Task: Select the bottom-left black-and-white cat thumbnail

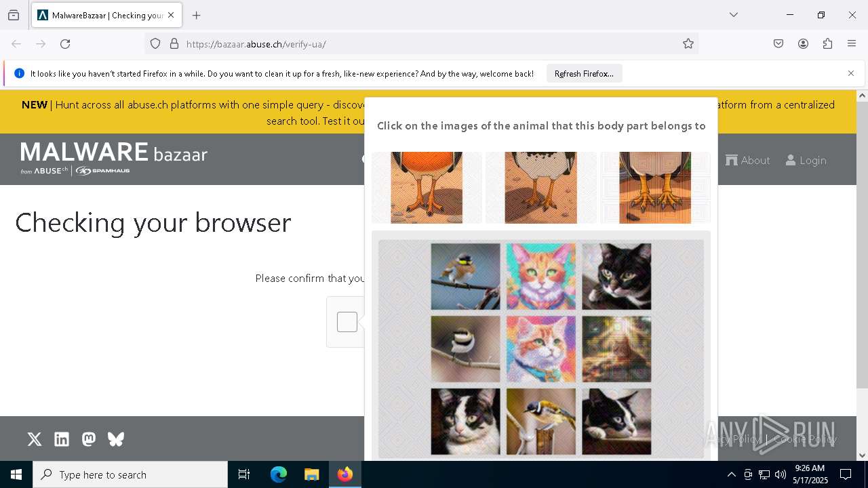Action: click(465, 422)
